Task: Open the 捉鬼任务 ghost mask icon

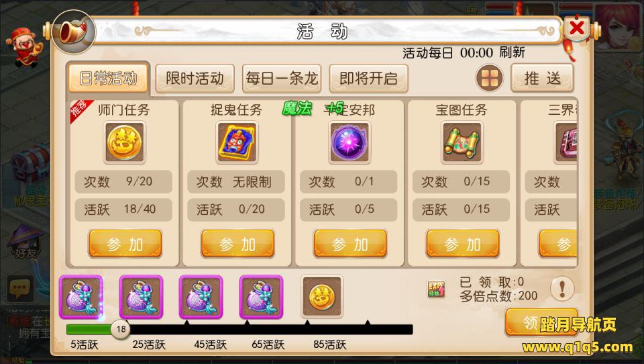Action: pos(237,143)
